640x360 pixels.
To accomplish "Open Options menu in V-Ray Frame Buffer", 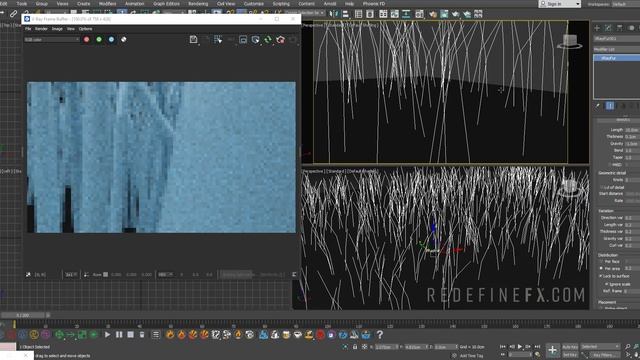I will point(85,29).
